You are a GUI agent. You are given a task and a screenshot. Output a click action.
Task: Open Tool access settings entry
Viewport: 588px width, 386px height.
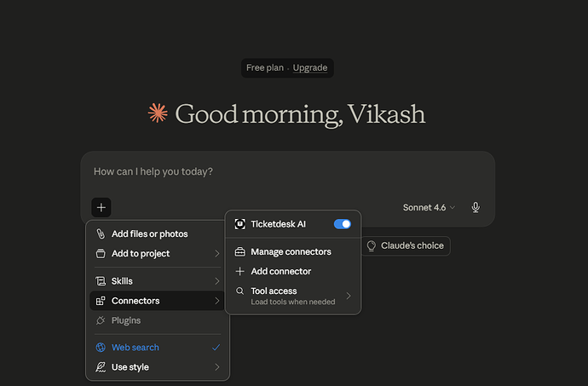click(x=293, y=296)
